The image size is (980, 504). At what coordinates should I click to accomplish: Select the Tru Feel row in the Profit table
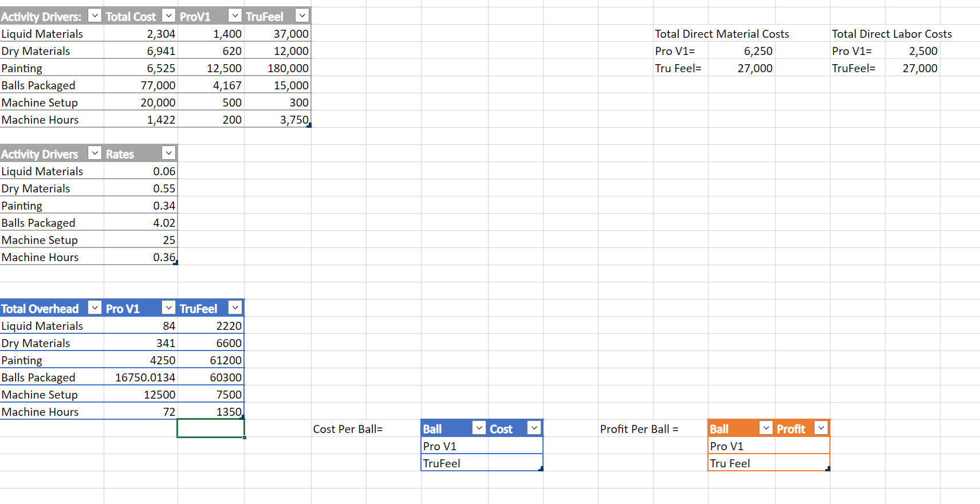click(x=769, y=463)
